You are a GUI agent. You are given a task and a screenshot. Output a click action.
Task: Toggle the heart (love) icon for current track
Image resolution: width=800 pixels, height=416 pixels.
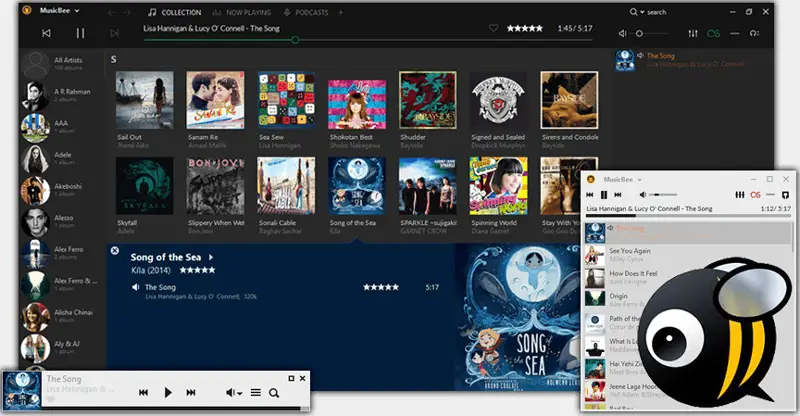point(493,28)
